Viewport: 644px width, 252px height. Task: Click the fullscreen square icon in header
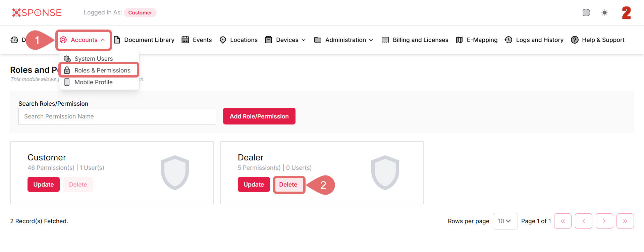(586, 13)
